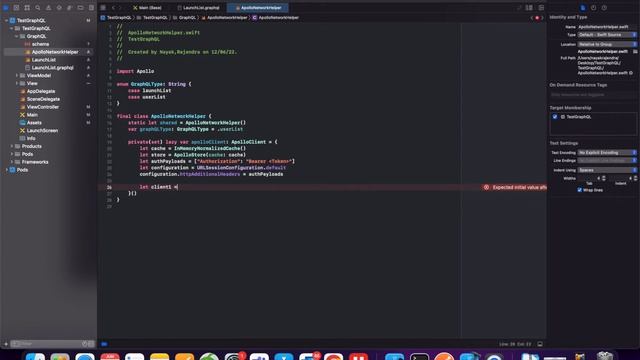Open the Location dropdown Relative to Group

click(607, 44)
